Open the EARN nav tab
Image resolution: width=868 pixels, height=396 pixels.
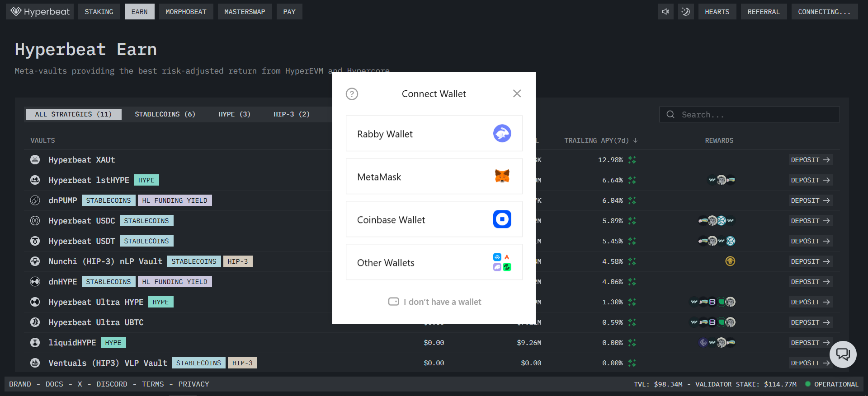(x=139, y=12)
